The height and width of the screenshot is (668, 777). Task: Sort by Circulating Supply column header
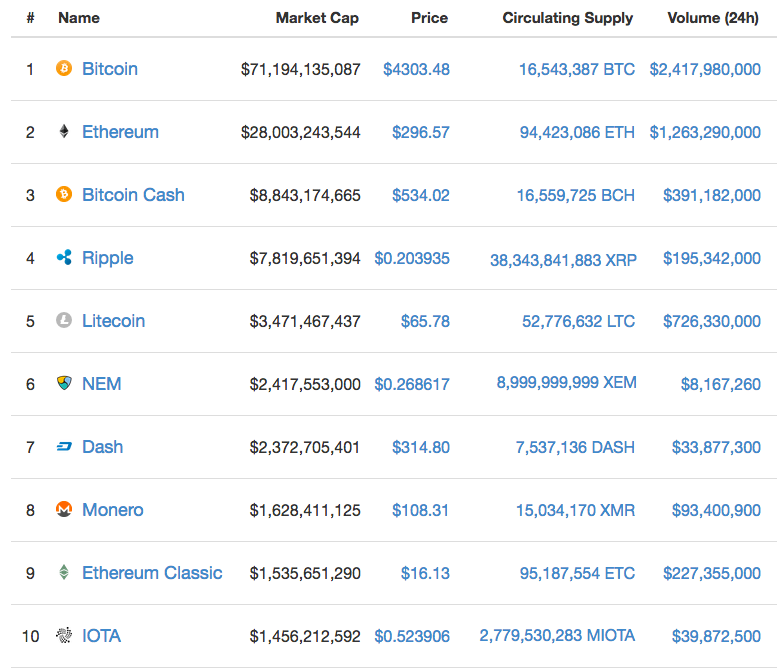click(x=568, y=18)
